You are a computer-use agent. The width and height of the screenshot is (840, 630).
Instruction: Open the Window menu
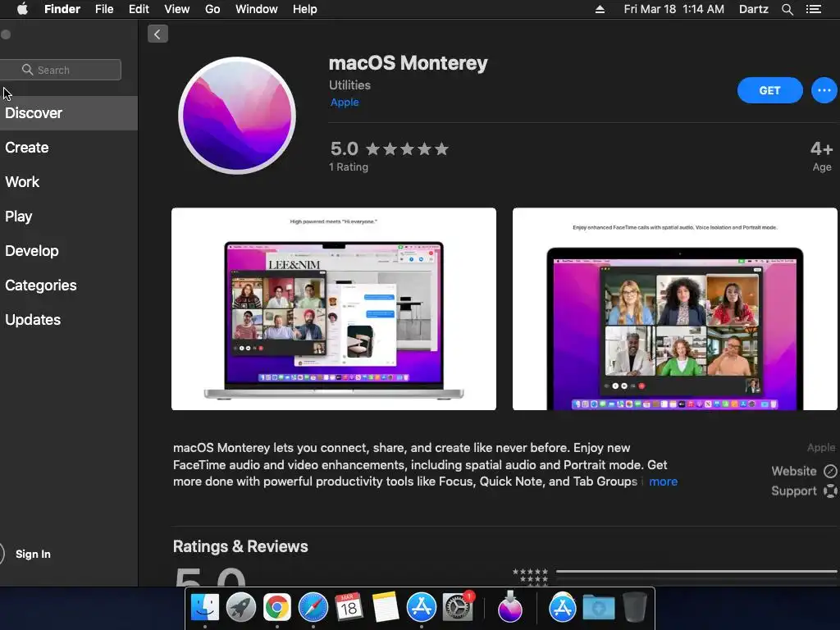(257, 9)
